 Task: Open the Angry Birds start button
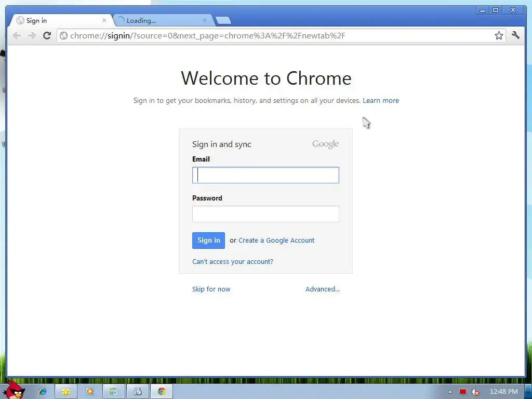click(x=14, y=390)
